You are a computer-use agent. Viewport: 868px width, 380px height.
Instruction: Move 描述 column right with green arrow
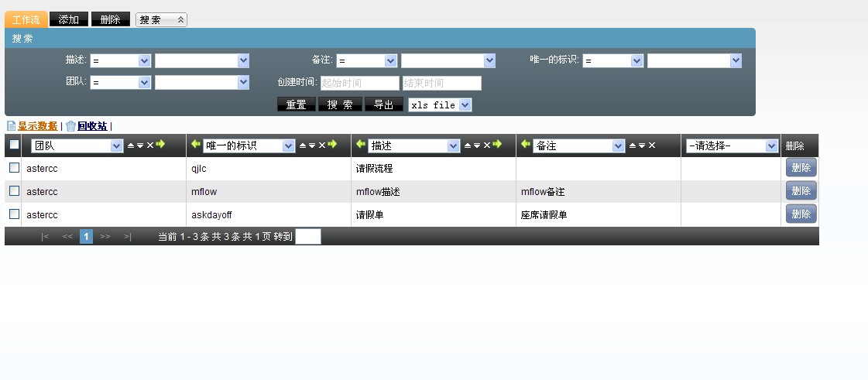point(498,145)
